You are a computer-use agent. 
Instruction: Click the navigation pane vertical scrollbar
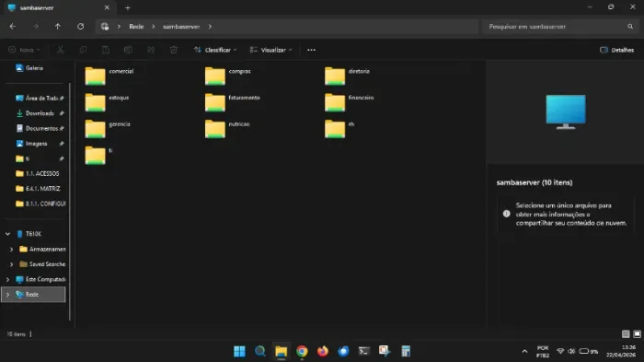click(x=70, y=202)
